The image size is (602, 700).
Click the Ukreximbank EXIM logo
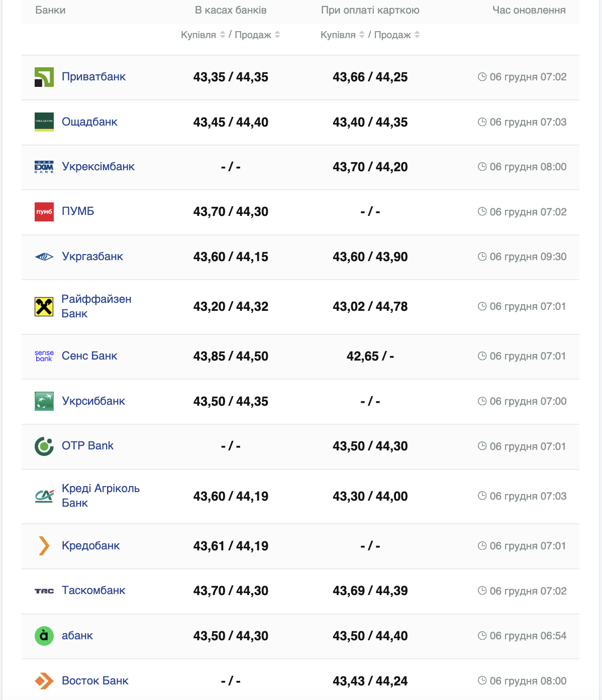44,167
